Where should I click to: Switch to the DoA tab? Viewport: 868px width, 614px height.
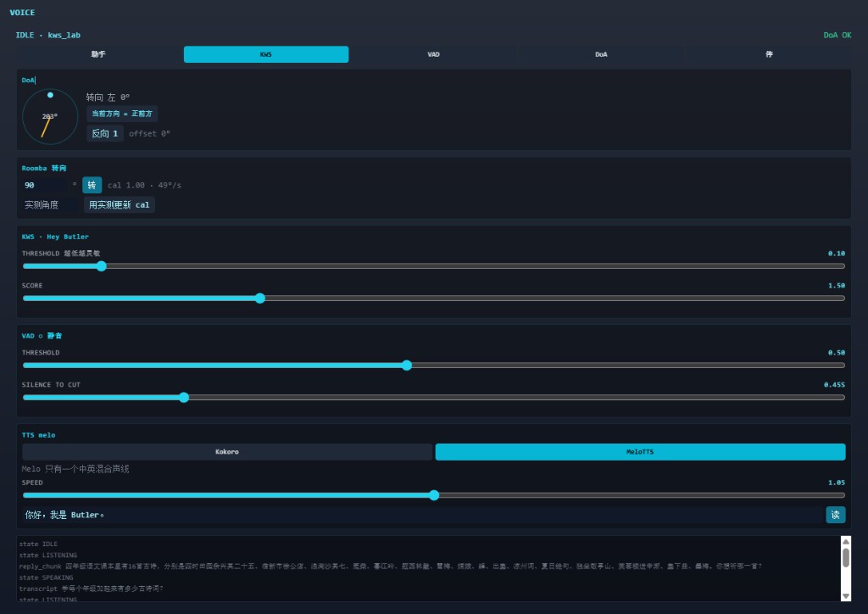[x=601, y=54]
